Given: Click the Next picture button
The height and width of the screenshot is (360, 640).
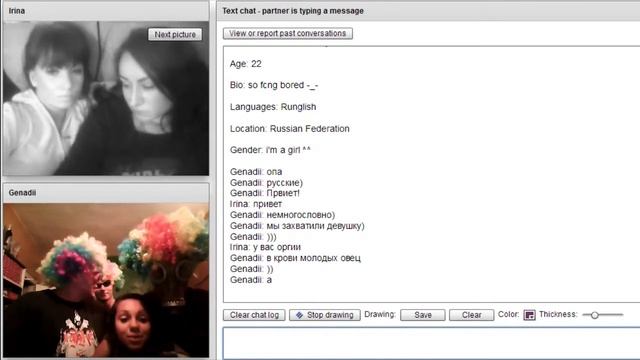Looking at the screenshot, I should coord(175,35).
